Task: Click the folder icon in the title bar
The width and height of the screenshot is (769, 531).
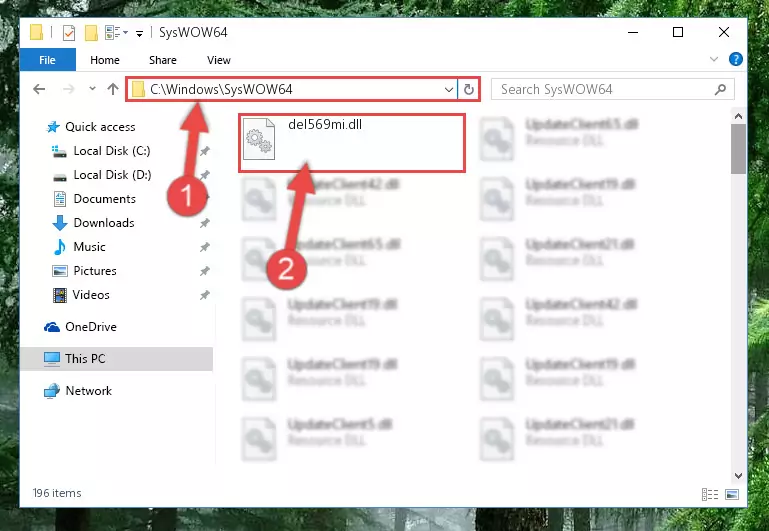Action: pyautogui.click(x=36, y=32)
